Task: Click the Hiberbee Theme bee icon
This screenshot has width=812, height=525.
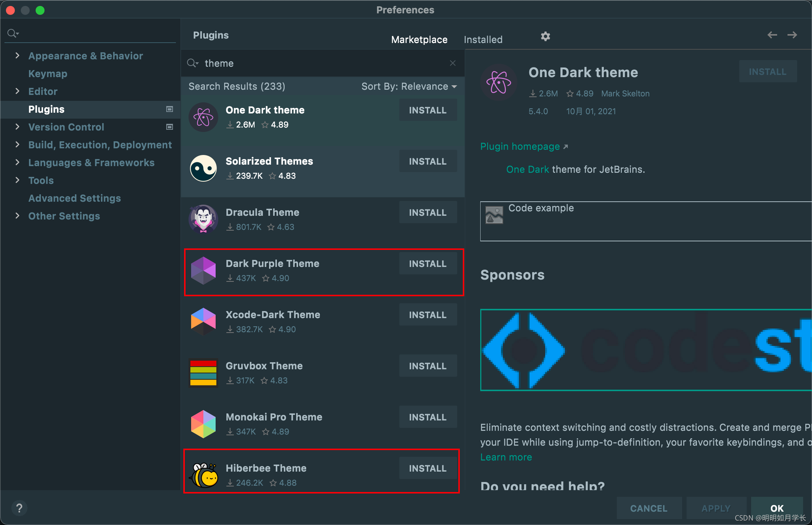Action: point(204,475)
